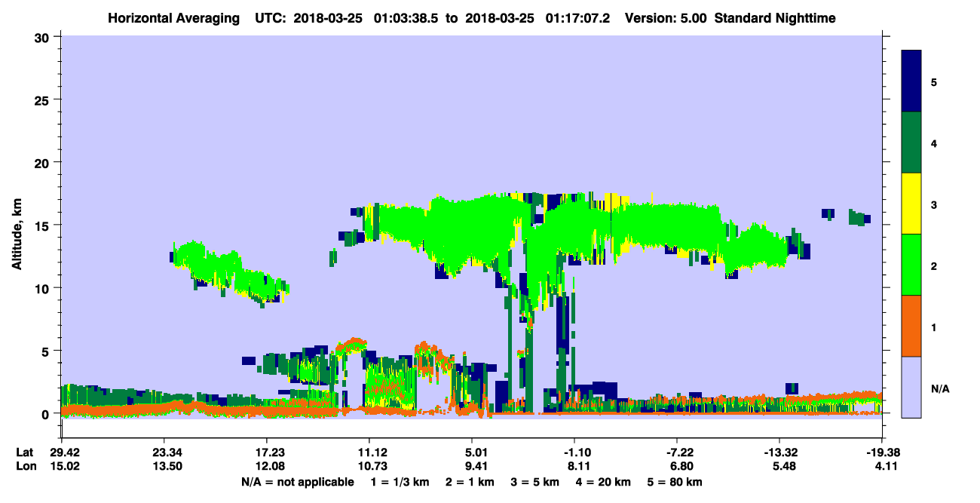Viewport: 980px width, 503px height.
Task: Click the longitude label 4.11
Action: pyautogui.click(x=883, y=467)
